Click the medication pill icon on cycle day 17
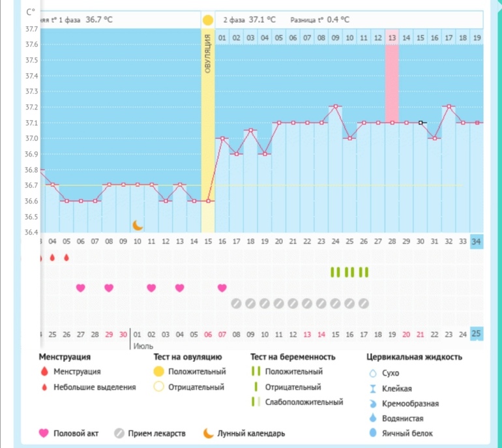This screenshot has width=502, height=448. [237, 303]
